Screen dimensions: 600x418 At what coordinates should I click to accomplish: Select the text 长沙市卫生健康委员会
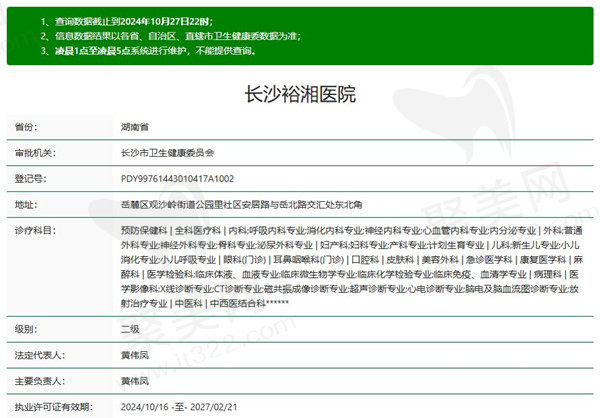coord(168,153)
